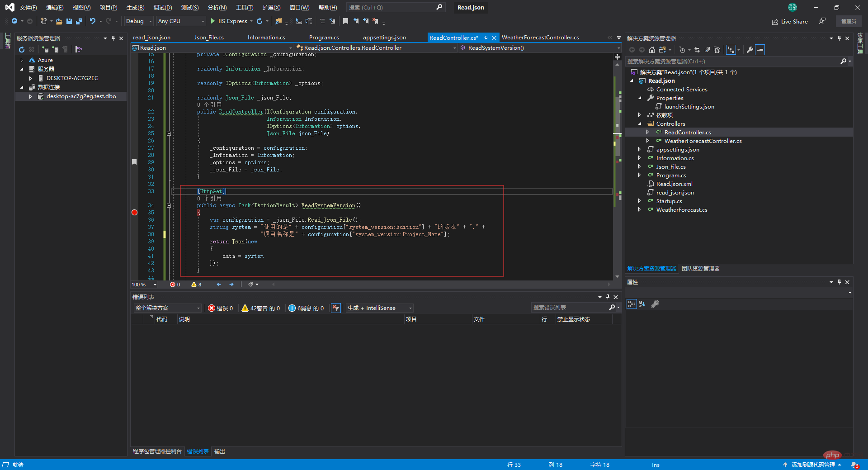Open the Debug configuration dropdown
Viewport: 868px width, 470px height.
pos(138,21)
